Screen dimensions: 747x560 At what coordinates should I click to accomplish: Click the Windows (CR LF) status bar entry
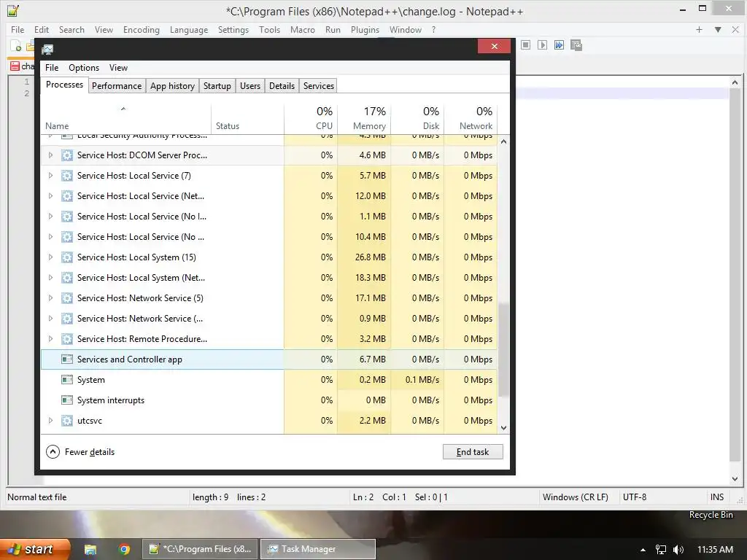[575, 497]
